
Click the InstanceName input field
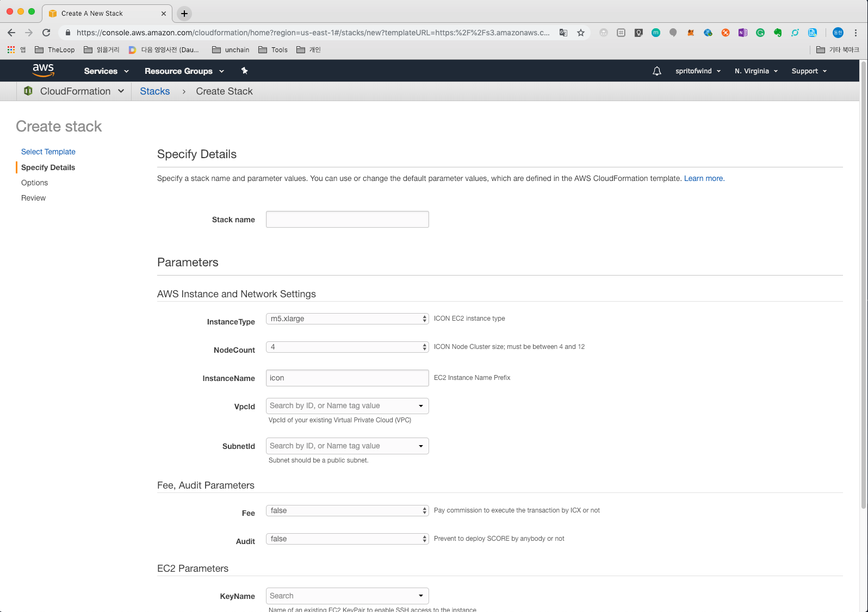click(x=347, y=378)
